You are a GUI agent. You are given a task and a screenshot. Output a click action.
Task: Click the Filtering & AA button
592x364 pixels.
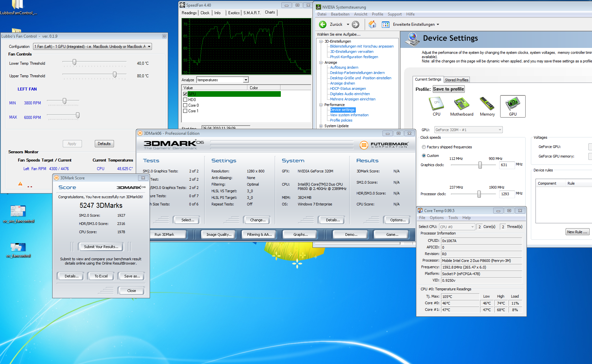(x=259, y=235)
